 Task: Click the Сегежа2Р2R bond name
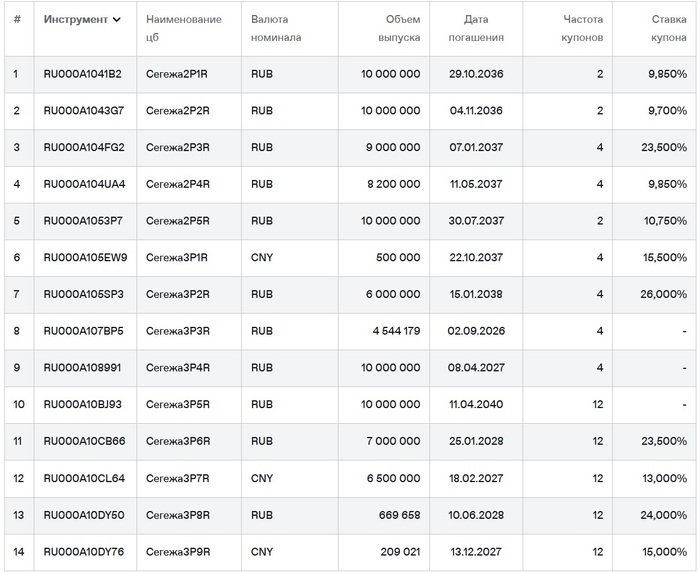click(177, 111)
